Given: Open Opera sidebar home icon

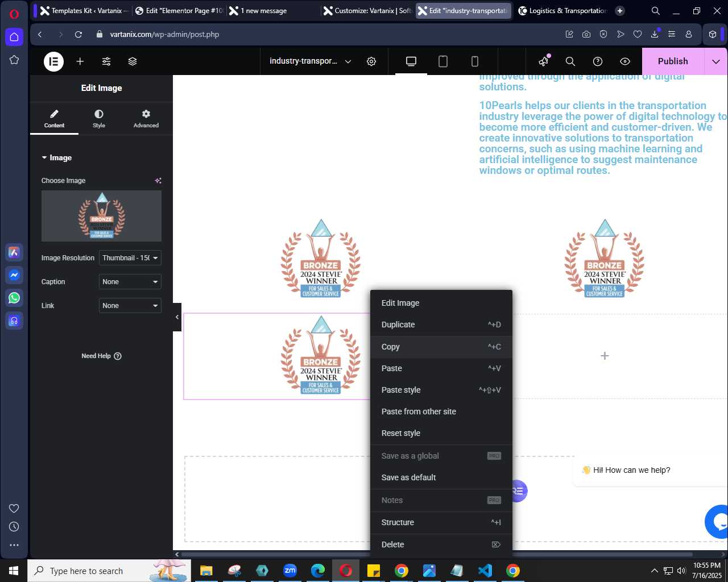Looking at the screenshot, I should click(14, 37).
